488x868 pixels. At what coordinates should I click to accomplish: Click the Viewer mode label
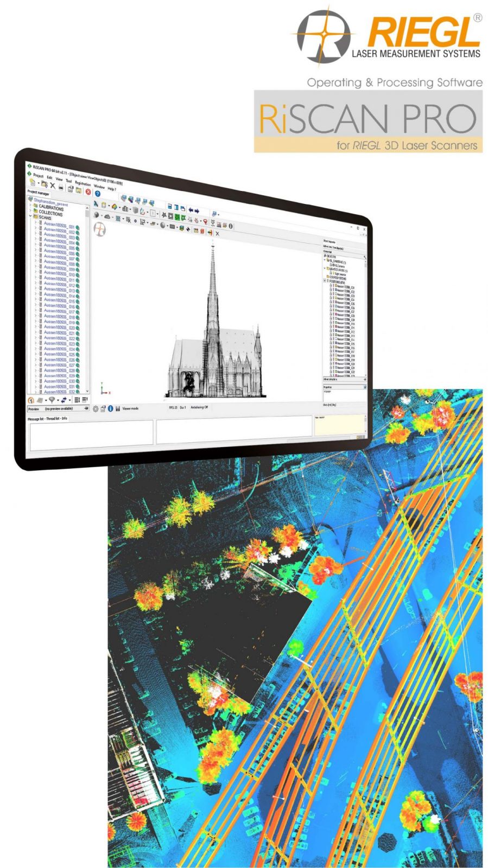[131, 408]
